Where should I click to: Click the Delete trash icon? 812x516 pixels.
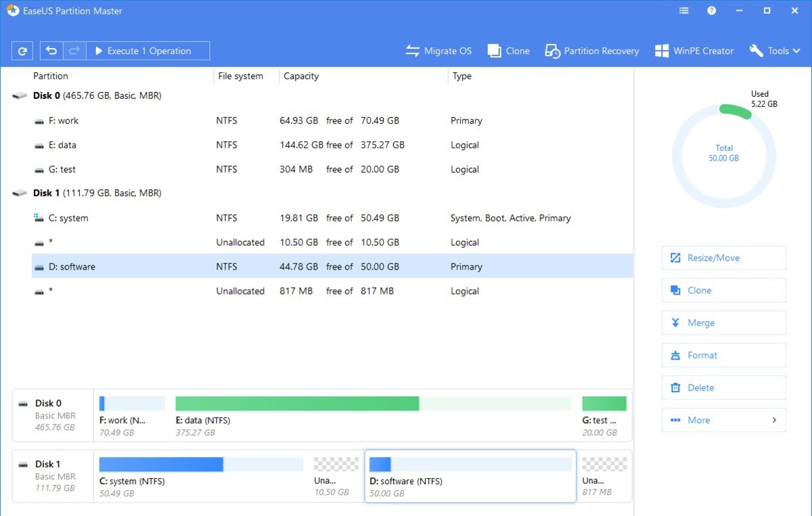pos(675,388)
